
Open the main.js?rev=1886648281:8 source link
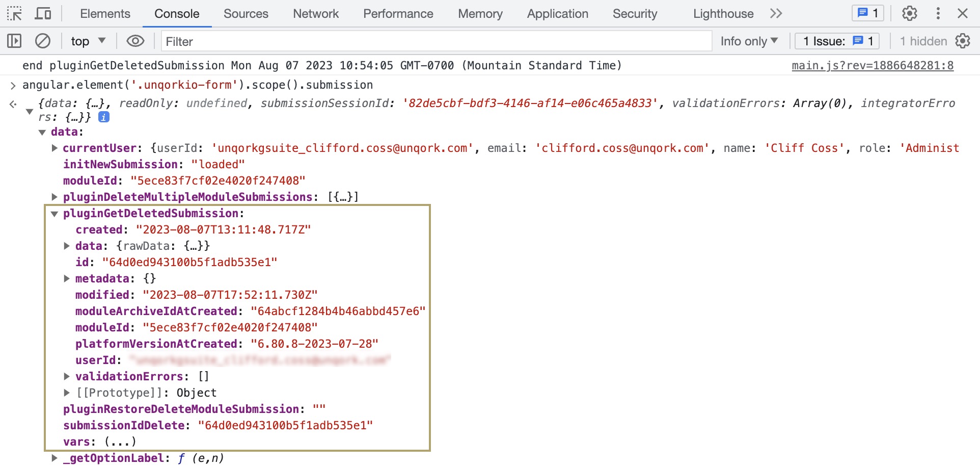click(x=873, y=65)
